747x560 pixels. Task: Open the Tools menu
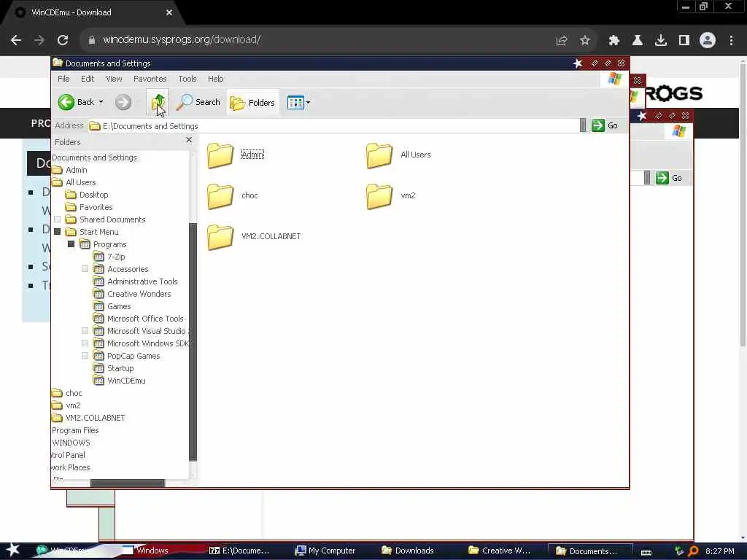tap(187, 79)
